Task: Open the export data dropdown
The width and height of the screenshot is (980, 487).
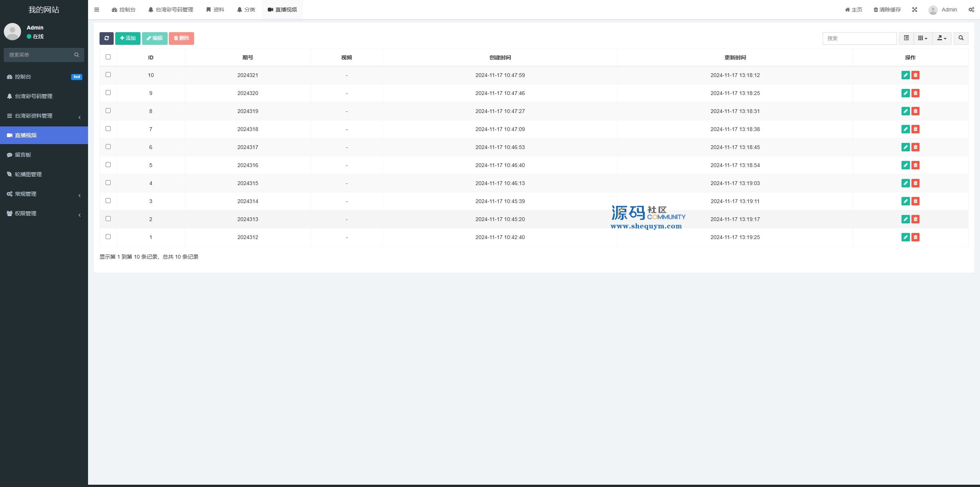Action: pos(942,38)
